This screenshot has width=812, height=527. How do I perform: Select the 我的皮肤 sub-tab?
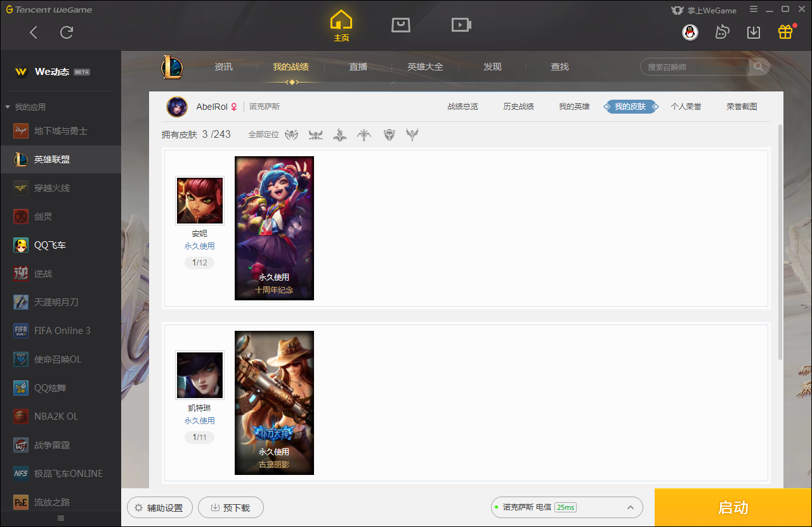point(630,107)
